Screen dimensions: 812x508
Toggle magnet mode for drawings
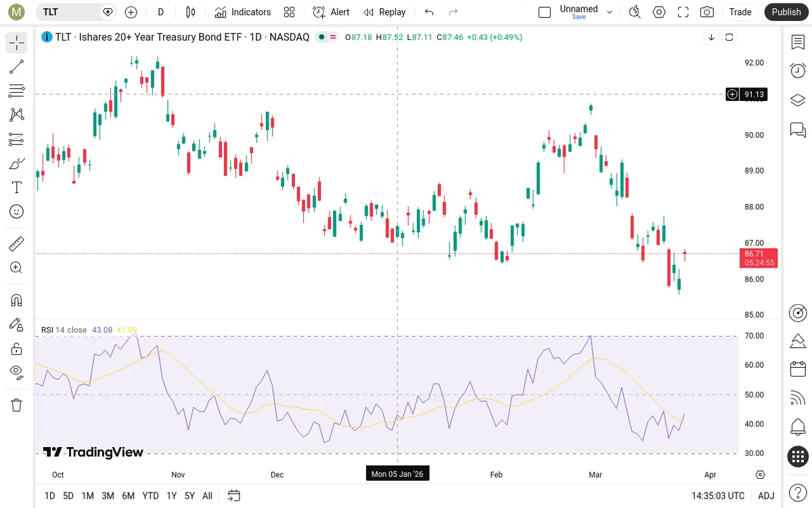(17, 300)
